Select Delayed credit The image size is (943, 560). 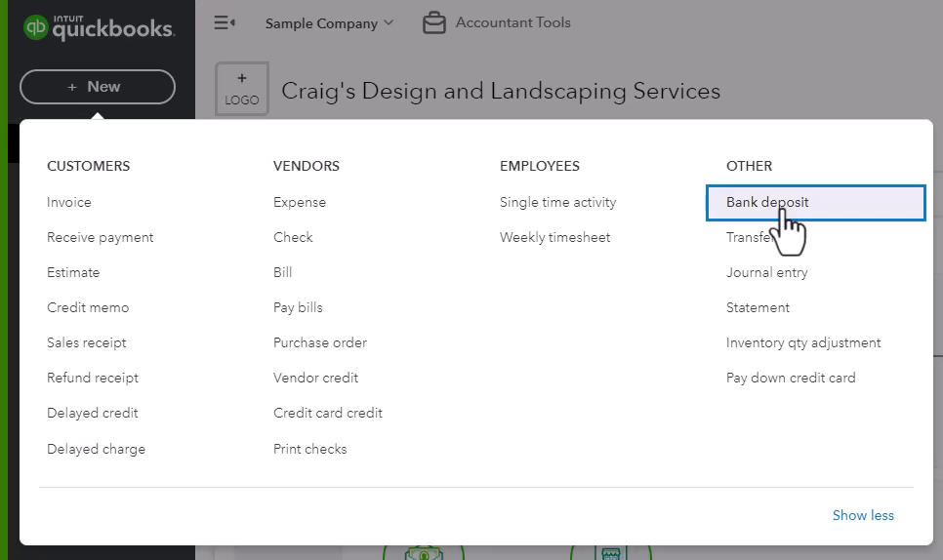(93, 413)
